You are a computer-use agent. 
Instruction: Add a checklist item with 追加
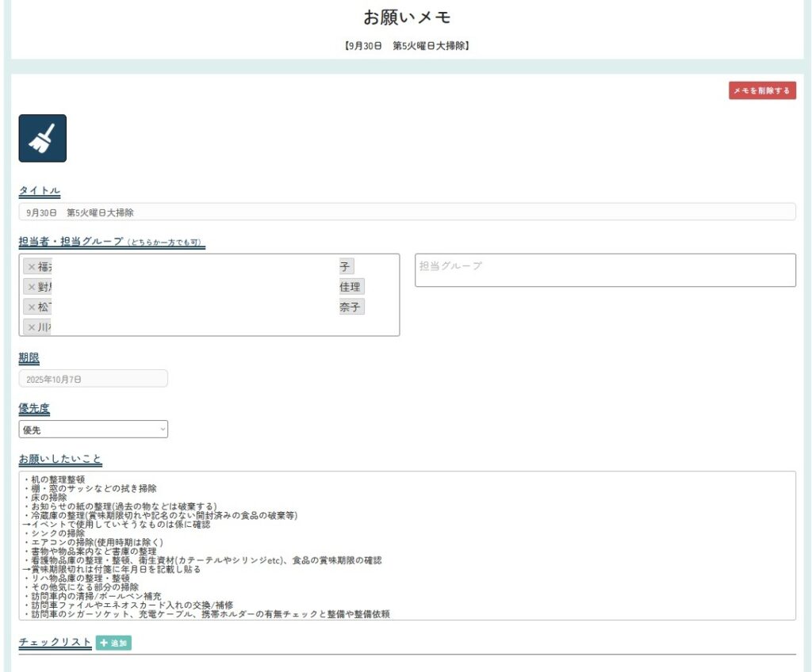pyautogui.click(x=113, y=643)
